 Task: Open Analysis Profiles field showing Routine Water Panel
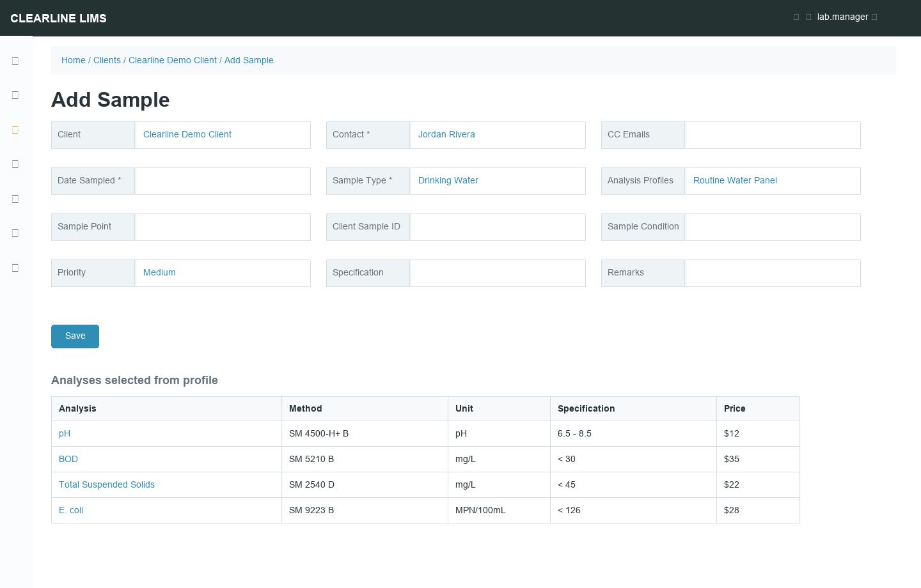773,181
